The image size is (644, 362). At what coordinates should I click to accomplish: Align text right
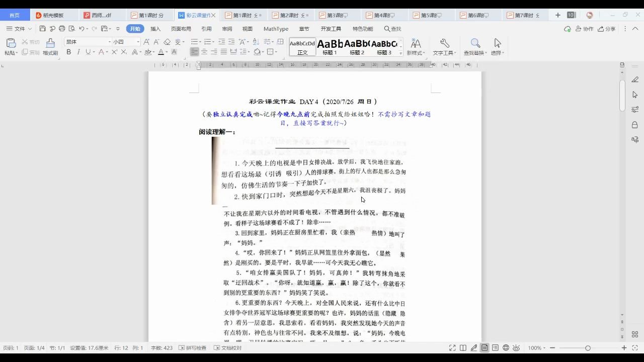(x=214, y=52)
